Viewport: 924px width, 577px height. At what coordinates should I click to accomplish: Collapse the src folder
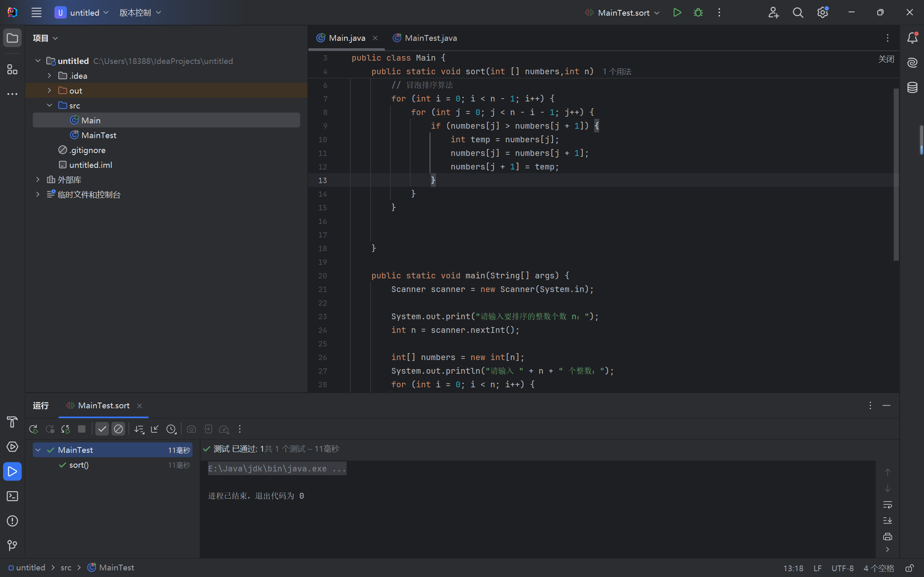(50, 106)
